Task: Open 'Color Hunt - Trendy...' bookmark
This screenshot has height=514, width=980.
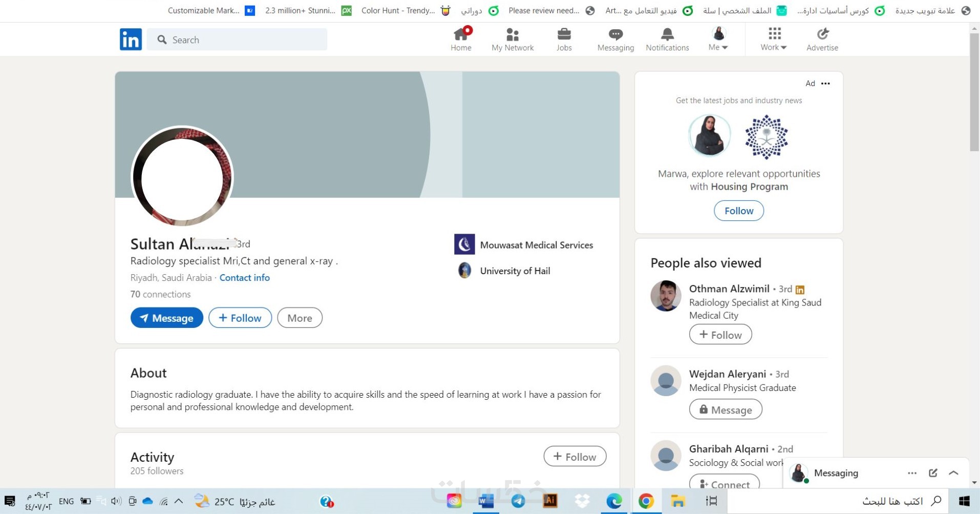Action: 406,11
